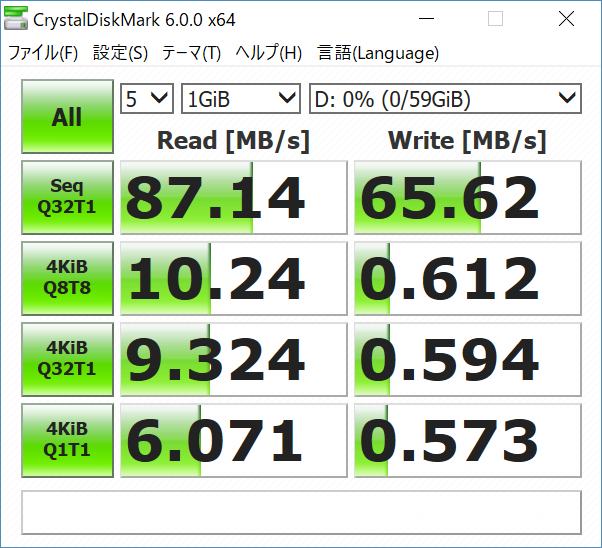The height and width of the screenshot is (548, 602).
Task: Click the 4KiB Q8T8 read value 10.24
Action: (233, 278)
